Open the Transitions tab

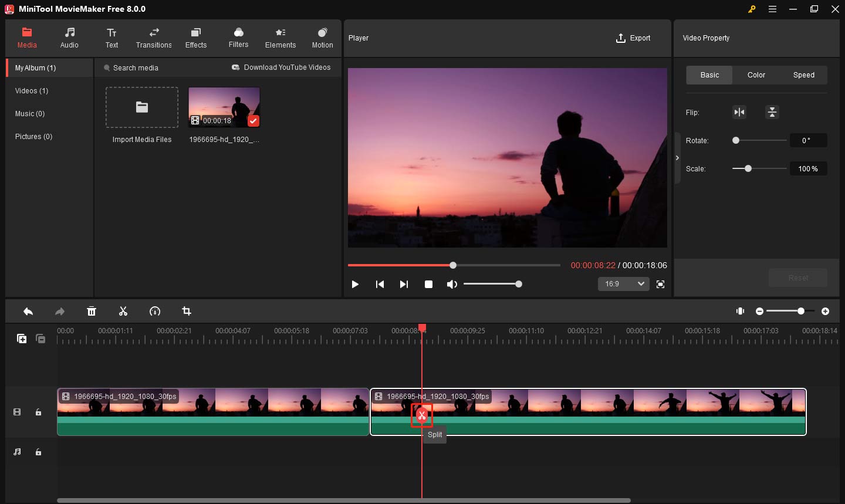pos(154,38)
